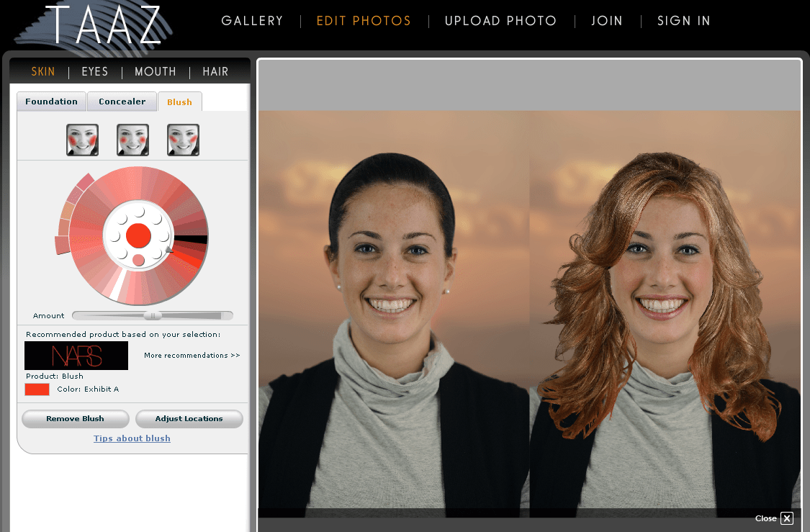The image size is (810, 532).
Task: Choose the middle blush placement style face
Action: 132,140
